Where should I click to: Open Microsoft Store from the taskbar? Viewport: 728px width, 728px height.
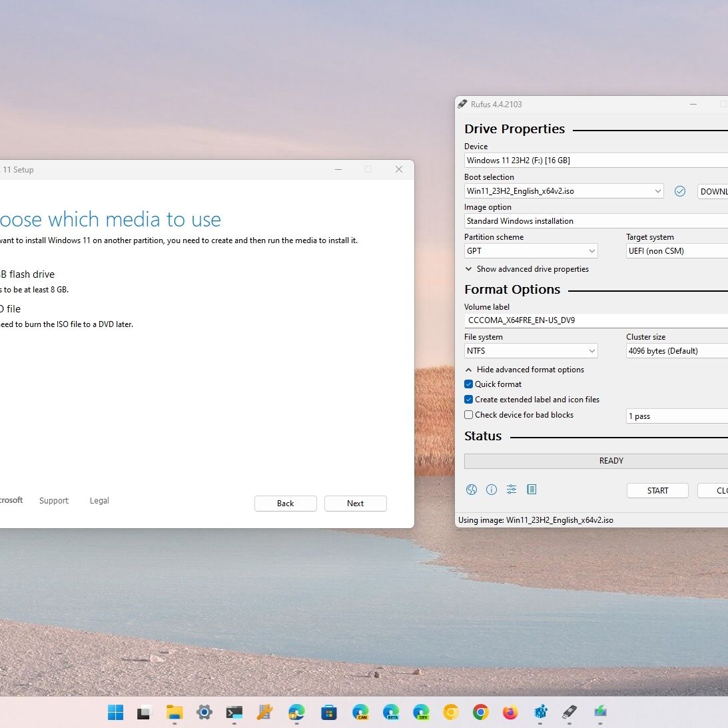point(329,712)
